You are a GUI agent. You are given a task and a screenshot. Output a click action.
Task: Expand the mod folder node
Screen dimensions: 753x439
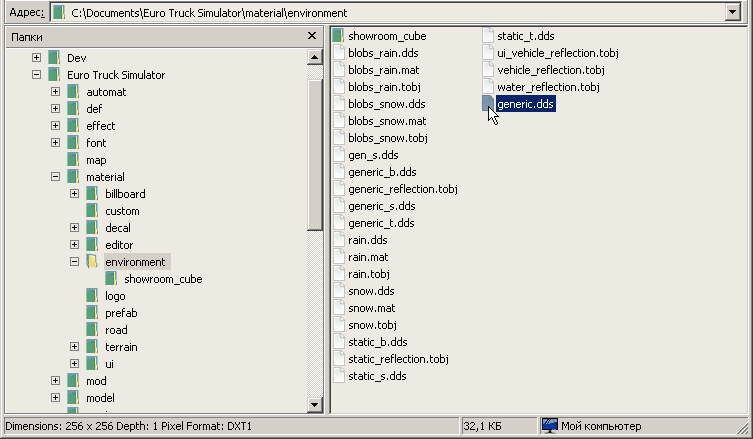click(55, 381)
